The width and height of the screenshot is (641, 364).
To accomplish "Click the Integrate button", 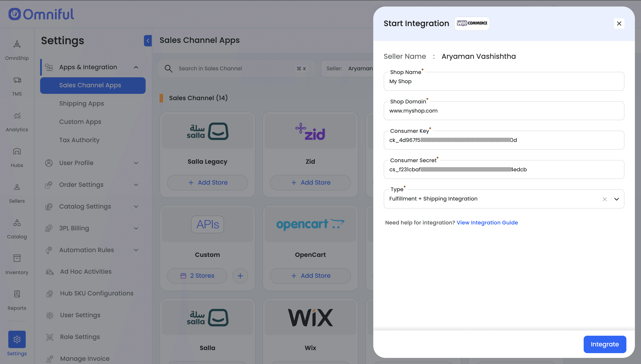I will pyautogui.click(x=604, y=344).
